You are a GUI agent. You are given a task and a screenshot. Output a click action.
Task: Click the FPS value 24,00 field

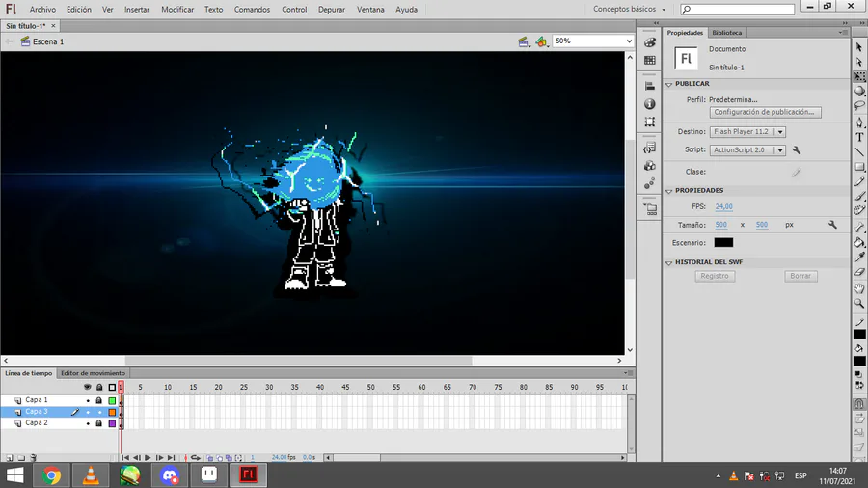723,206
